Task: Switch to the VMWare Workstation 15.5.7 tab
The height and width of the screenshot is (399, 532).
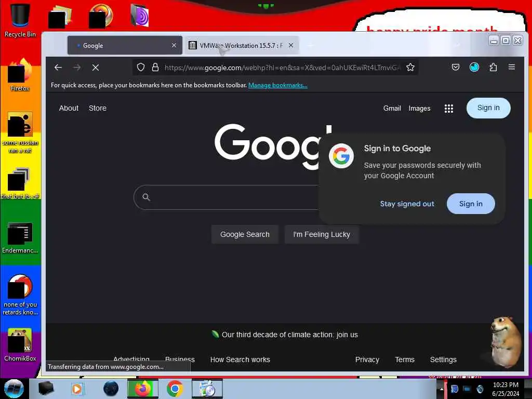Action: [x=241, y=45]
